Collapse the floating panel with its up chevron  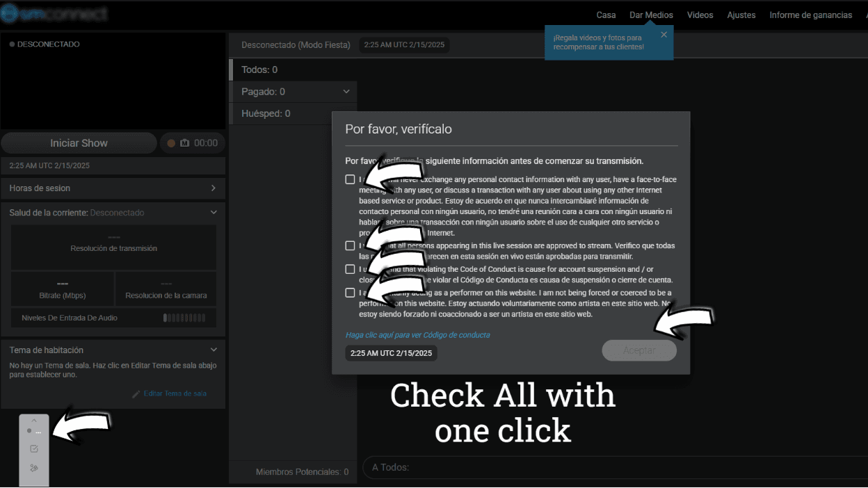[34, 421]
